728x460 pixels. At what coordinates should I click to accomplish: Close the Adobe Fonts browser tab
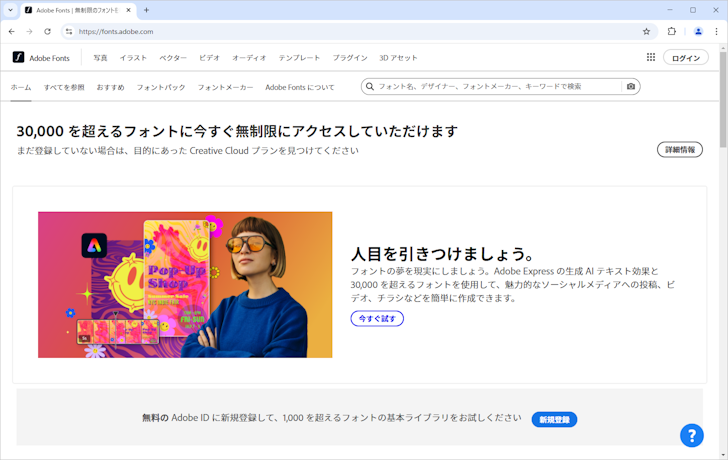pyautogui.click(x=129, y=10)
